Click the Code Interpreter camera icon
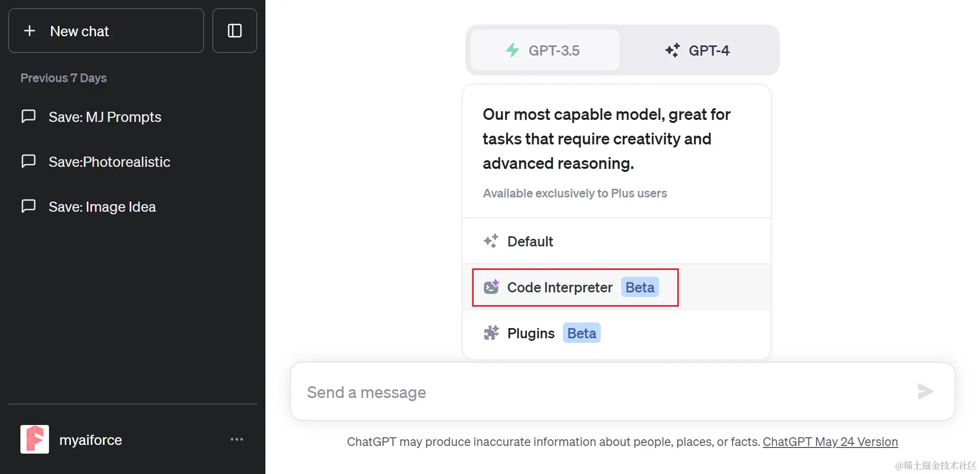 pyautogui.click(x=492, y=287)
